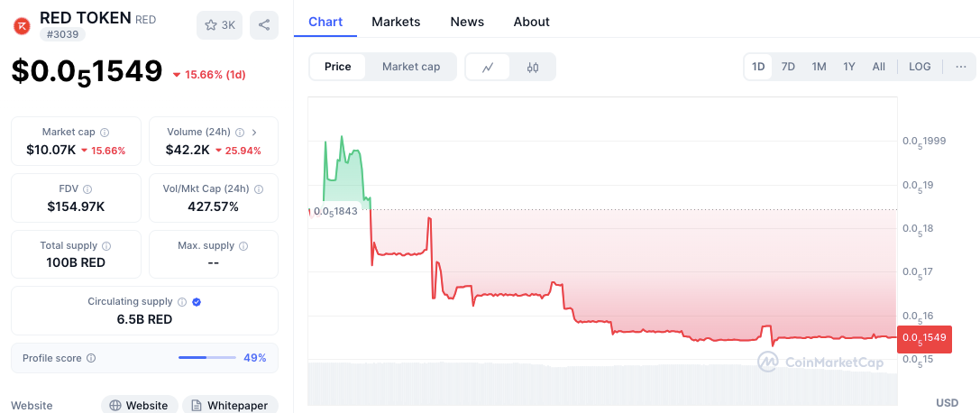Set chart range to 7D
Image resolution: width=980 pixels, height=413 pixels.
click(788, 67)
